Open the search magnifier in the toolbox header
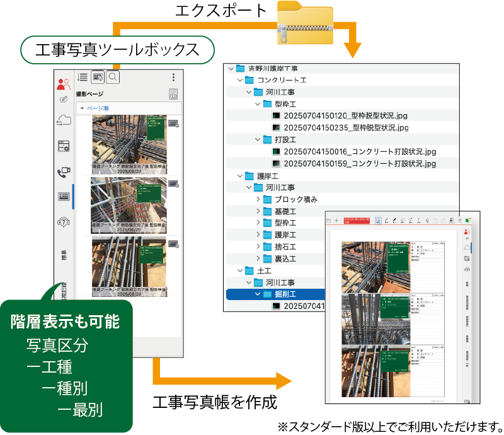504x435 pixels. (x=113, y=77)
